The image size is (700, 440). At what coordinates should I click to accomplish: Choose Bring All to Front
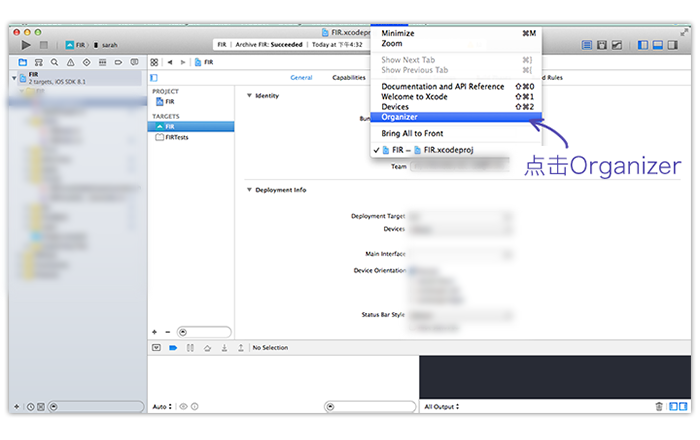[456, 133]
